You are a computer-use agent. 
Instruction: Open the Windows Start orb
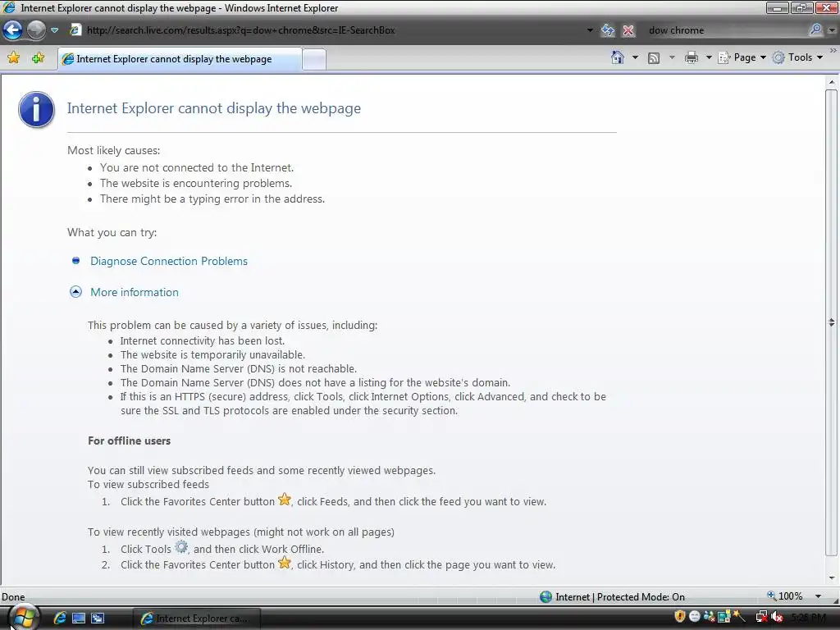pos(24,617)
